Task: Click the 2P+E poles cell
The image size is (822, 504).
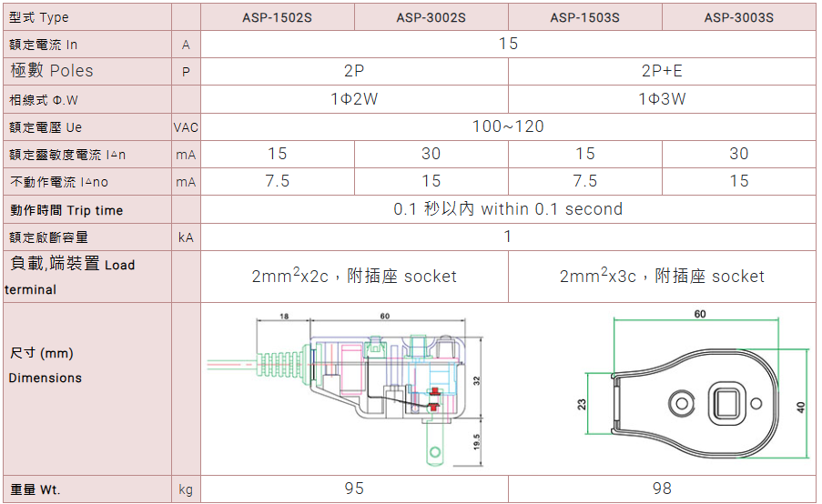Action: (662, 71)
